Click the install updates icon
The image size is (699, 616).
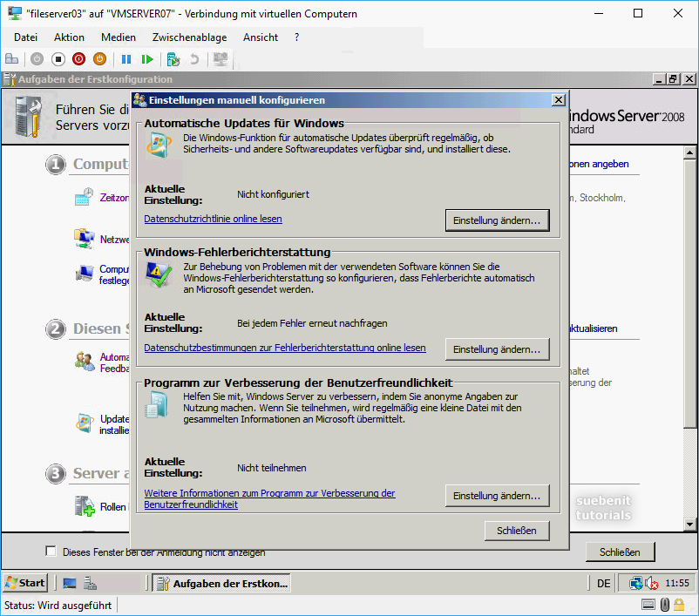pos(85,423)
